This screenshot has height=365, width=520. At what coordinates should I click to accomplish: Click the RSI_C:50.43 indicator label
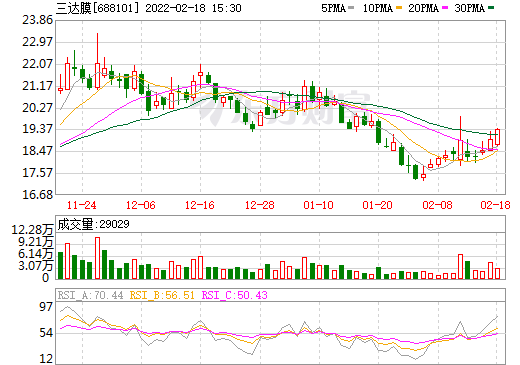coord(235,295)
